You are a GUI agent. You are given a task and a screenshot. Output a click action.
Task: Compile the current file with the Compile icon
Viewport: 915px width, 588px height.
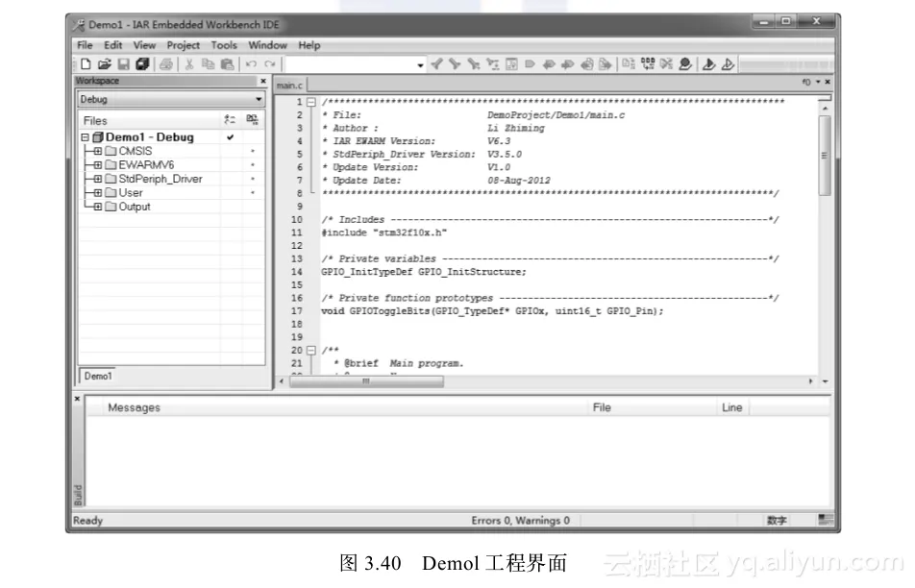629,64
